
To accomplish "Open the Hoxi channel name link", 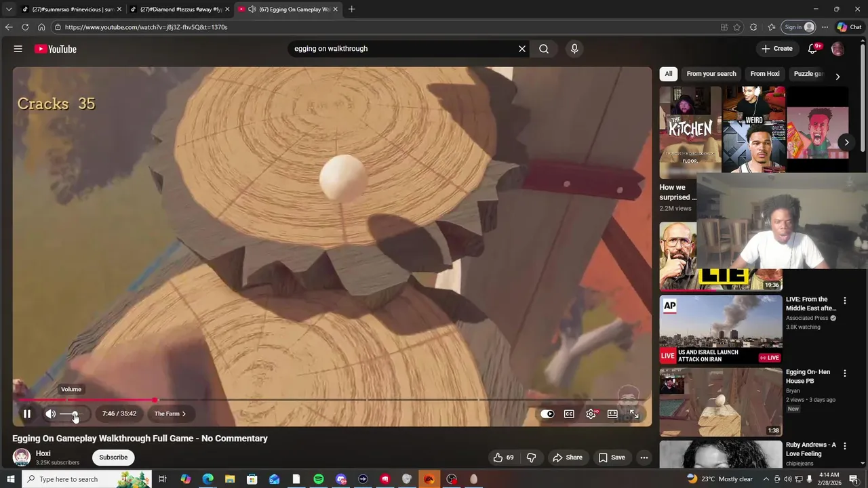I will click(x=43, y=453).
